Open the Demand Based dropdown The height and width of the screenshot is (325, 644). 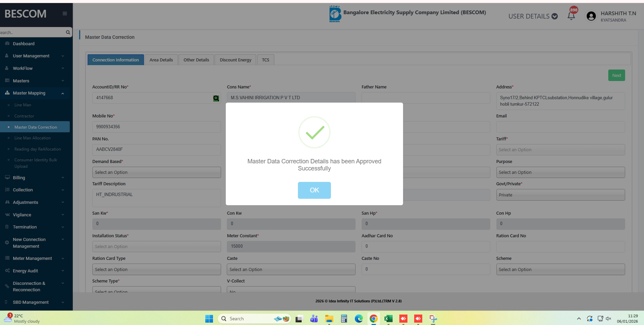click(156, 172)
